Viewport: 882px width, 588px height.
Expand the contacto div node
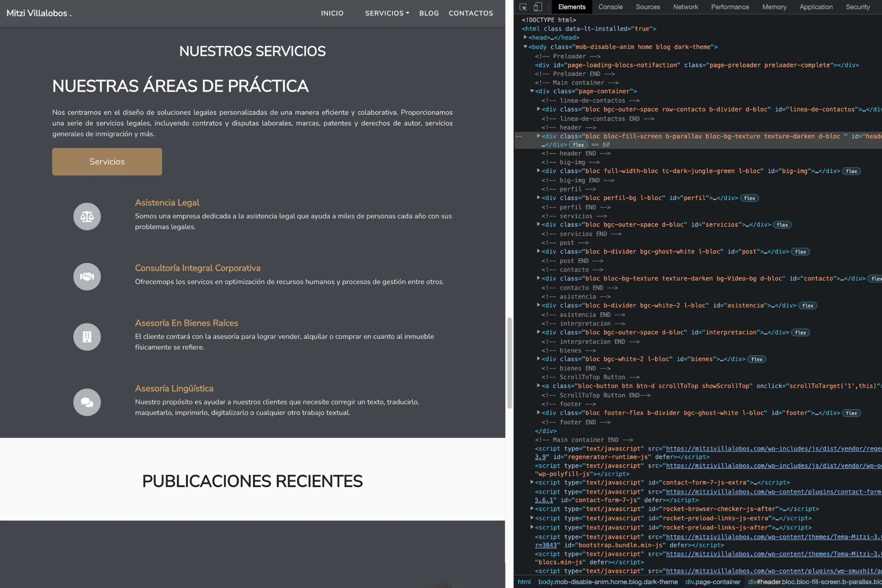[538, 278]
